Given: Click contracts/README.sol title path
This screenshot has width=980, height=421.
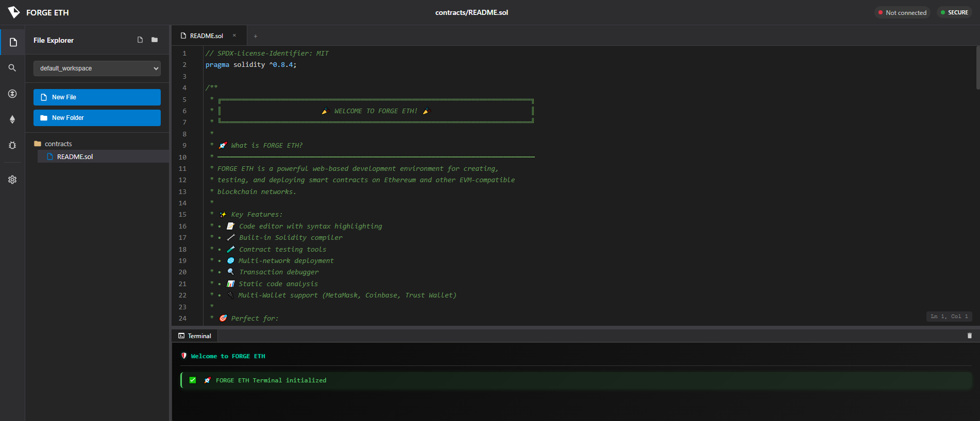Looking at the screenshot, I should pos(471,12).
